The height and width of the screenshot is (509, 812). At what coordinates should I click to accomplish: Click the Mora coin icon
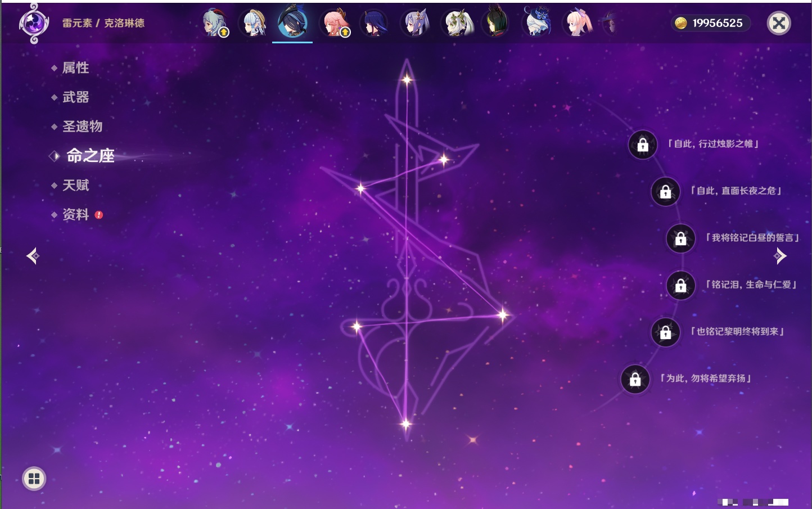click(x=681, y=23)
